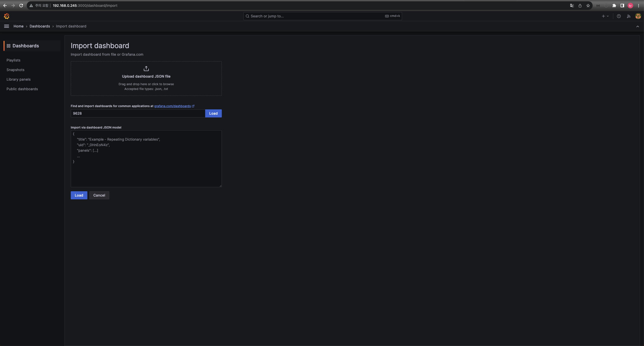Collapse the breadcrumb header with the chevron
644x346 pixels.
tap(638, 26)
